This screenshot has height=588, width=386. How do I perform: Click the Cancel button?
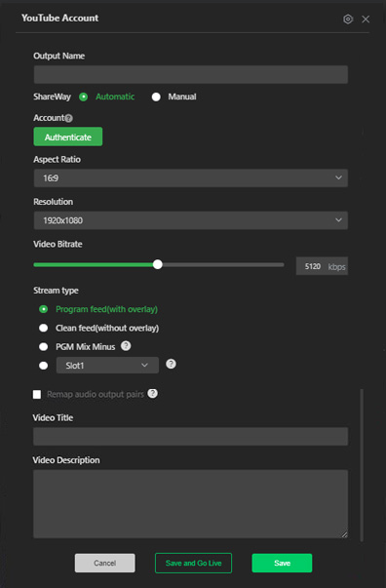[105, 563]
